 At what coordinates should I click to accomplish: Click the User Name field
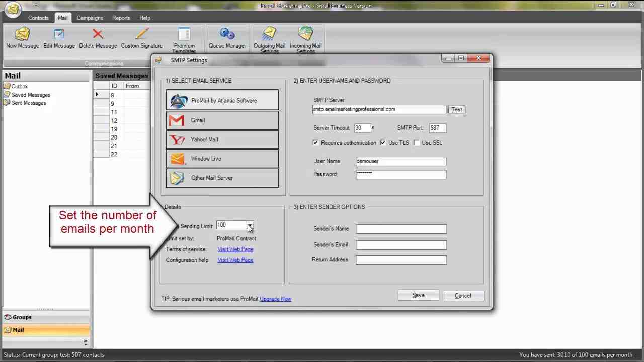[401, 161]
